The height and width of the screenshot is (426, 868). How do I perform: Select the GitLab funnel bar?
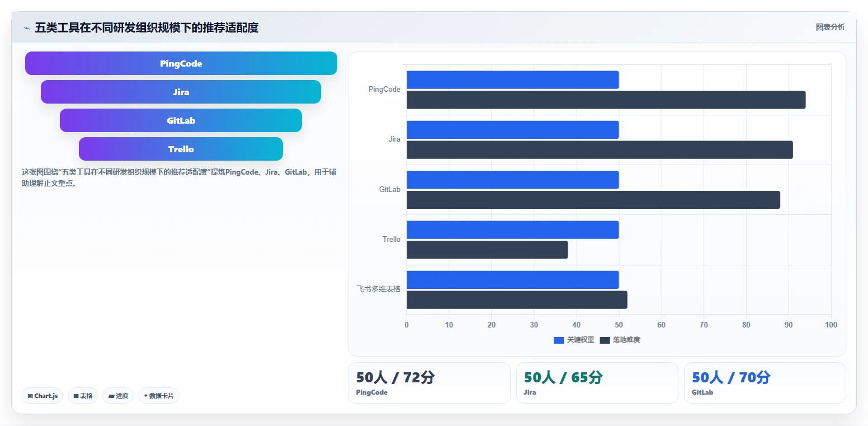coord(181,120)
